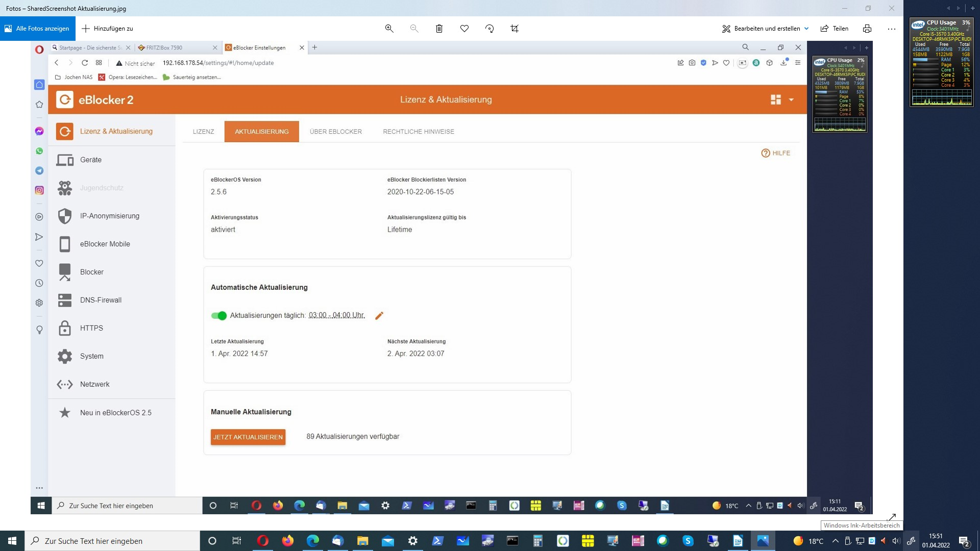Viewport: 980px width, 551px height.
Task: Zoom in on the photo in Fotos toolbar
Action: (389, 29)
